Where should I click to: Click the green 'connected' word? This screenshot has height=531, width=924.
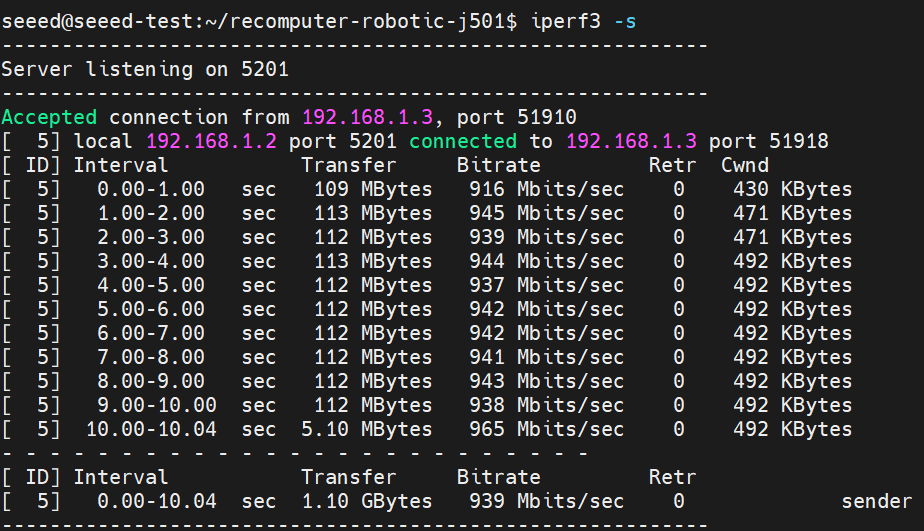(463, 141)
